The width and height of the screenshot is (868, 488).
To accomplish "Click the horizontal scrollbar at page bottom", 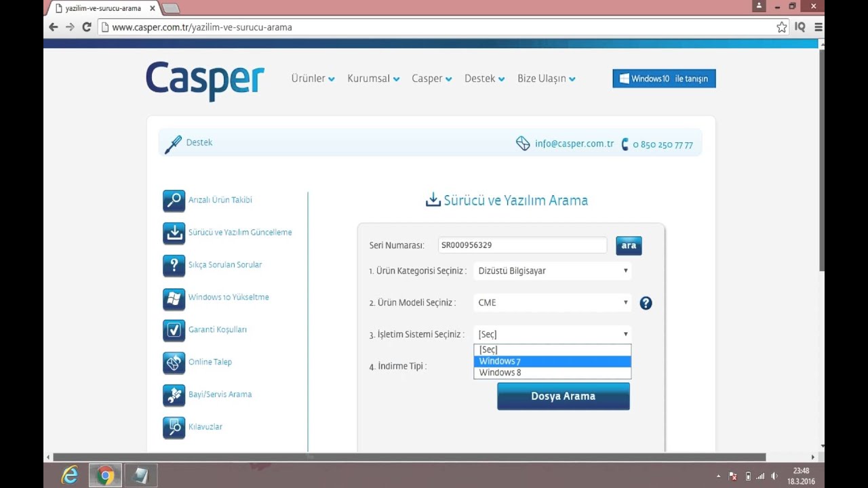I will coord(410,457).
